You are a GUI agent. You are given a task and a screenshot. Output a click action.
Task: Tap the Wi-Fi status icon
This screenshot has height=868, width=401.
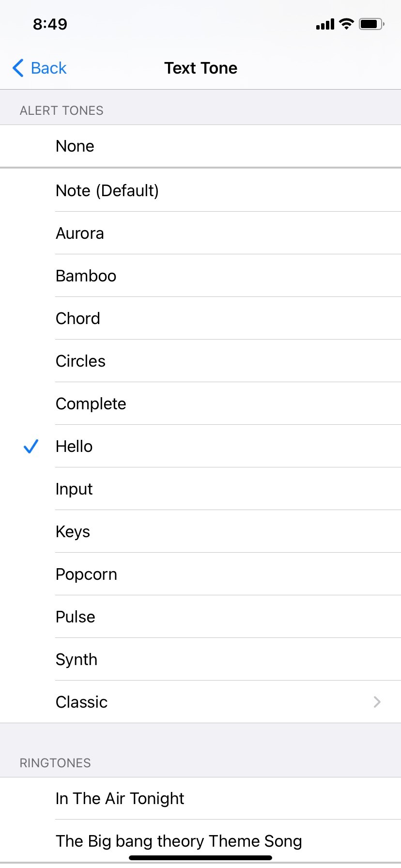(346, 24)
